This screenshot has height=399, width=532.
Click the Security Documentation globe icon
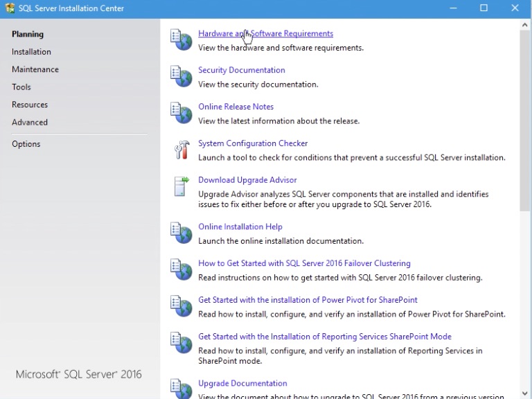click(x=181, y=76)
